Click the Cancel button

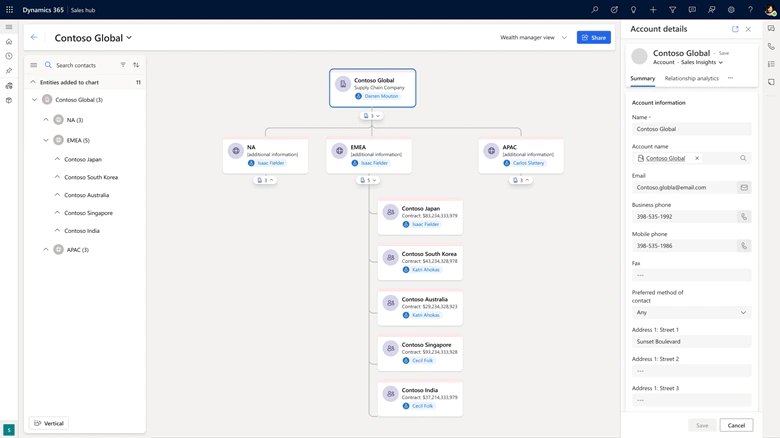coord(736,425)
